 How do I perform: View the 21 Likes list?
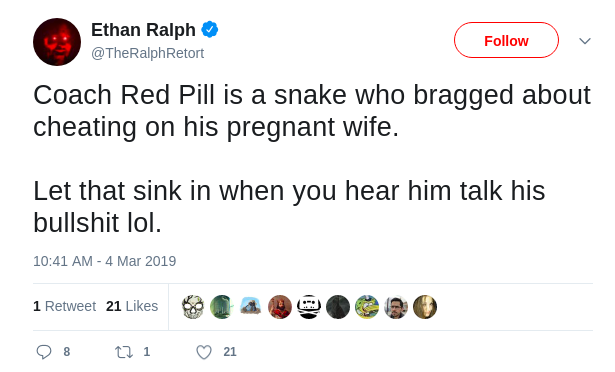pyautogui.click(x=132, y=306)
